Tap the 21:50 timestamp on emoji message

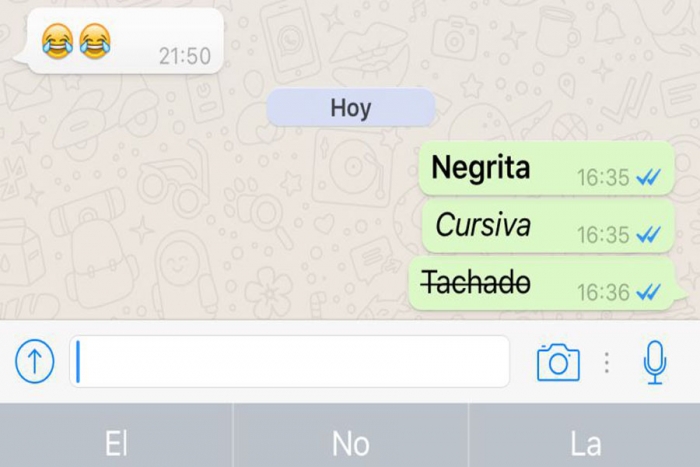coord(185,56)
